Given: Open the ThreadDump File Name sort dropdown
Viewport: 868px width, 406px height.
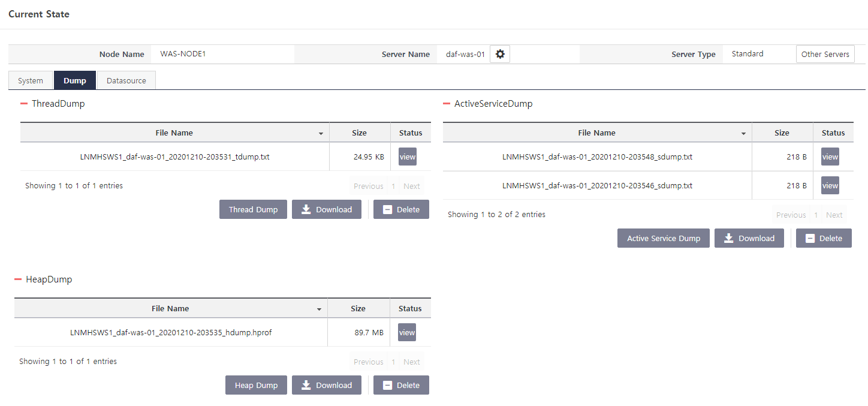Looking at the screenshot, I should (x=321, y=133).
